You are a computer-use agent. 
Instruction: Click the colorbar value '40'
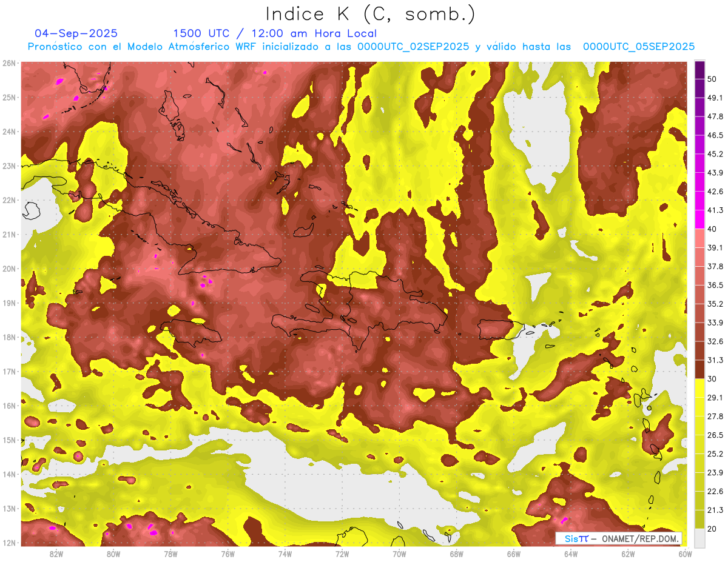[712, 229]
